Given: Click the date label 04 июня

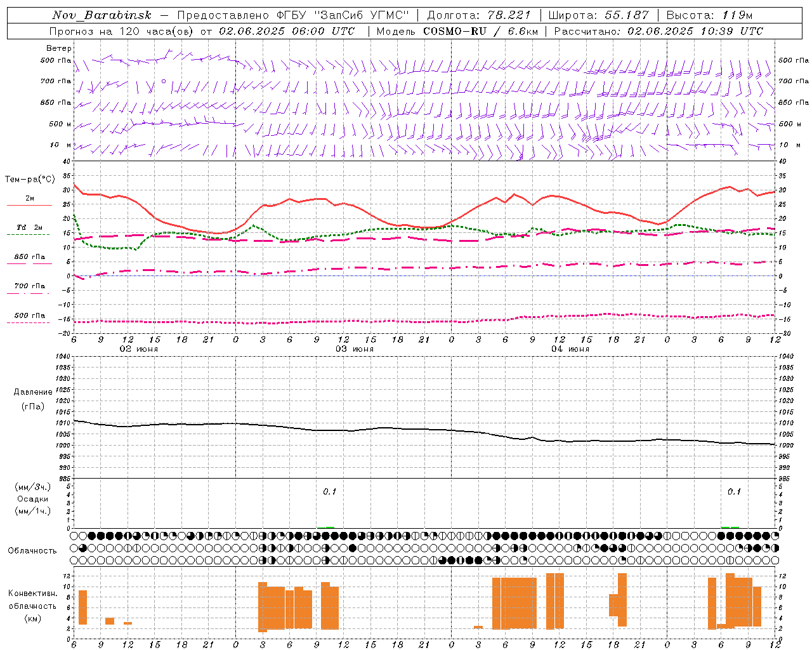Looking at the screenshot, I should pos(570,349).
